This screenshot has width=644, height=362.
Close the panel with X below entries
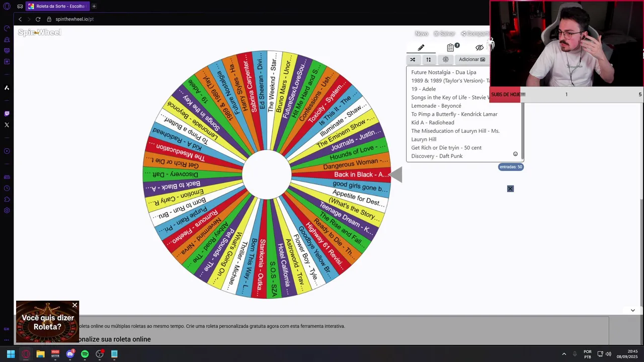coord(510,189)
